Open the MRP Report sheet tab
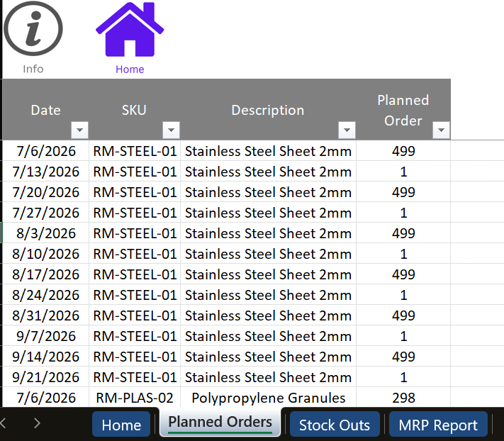The height and width of the screenshot is (441, 504). [438, 425]
